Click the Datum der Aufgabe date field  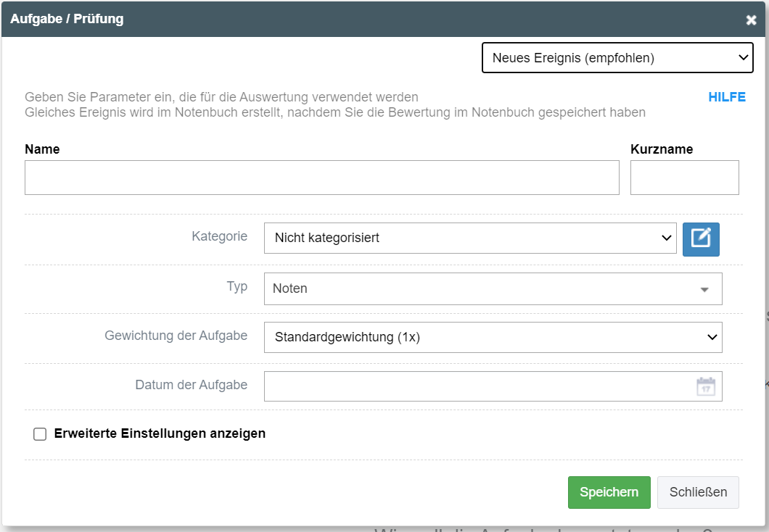pyautogui.click(x=479, y=386)
